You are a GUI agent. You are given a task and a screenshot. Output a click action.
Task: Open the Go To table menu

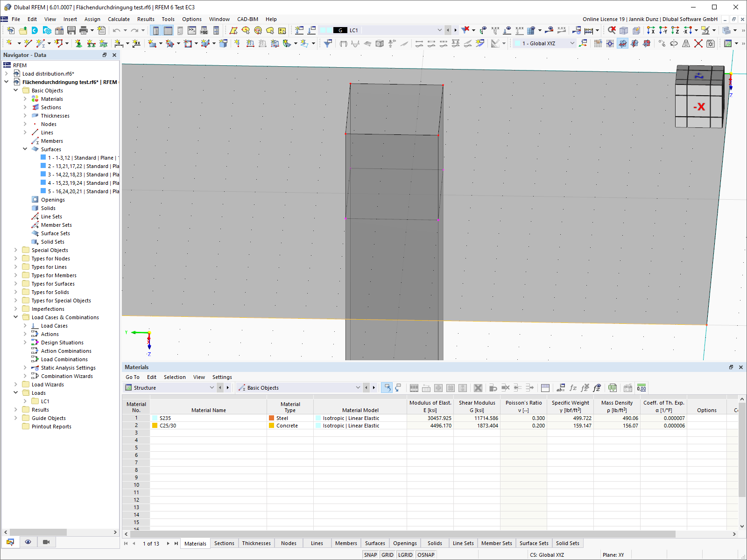tap(132, 377)
